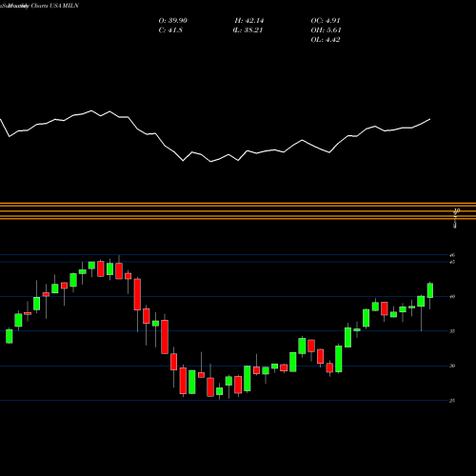This screenshot has width=476, height=476.
Task: Select the close value 'C: 41.8'
Action: coord(170,30)
